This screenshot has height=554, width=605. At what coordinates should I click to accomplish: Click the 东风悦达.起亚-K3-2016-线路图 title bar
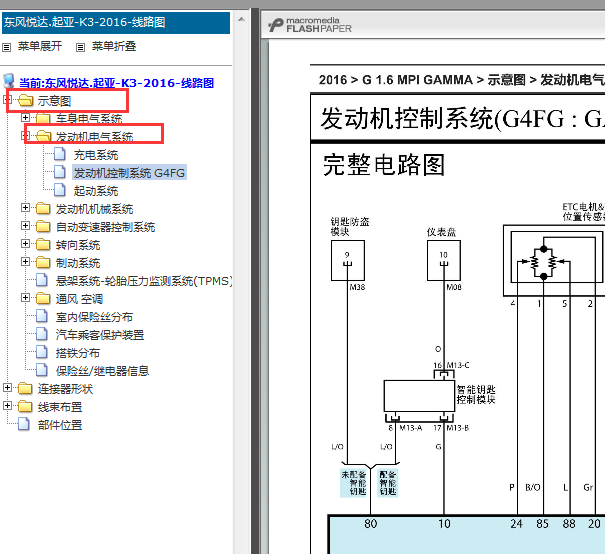coord(116,23)
